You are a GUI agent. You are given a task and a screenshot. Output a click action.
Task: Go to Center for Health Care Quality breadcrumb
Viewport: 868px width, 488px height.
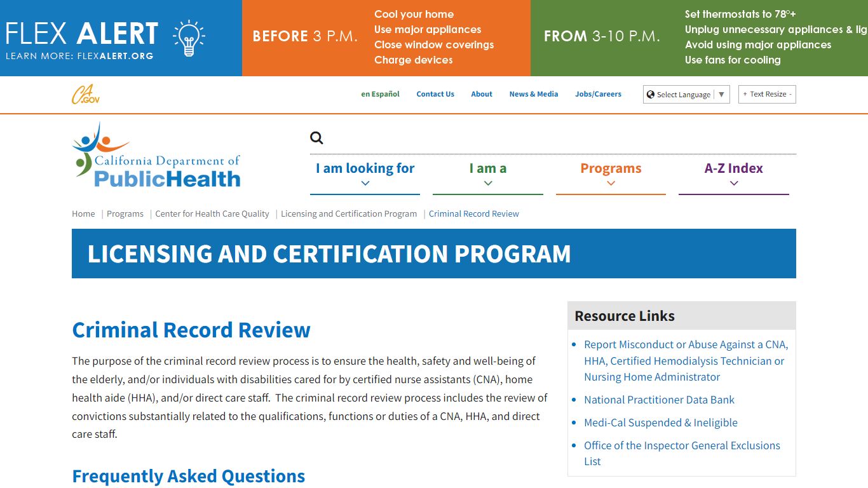[212, 213]
